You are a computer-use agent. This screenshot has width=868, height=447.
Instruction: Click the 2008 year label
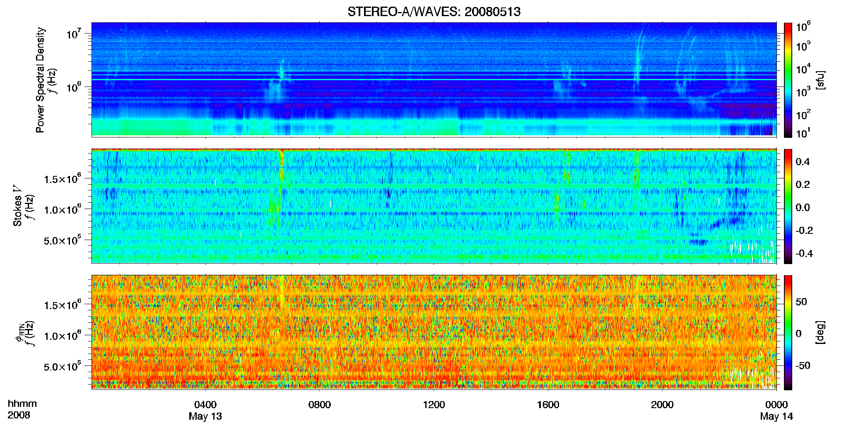pyautogui.click(x=19, y=415)
